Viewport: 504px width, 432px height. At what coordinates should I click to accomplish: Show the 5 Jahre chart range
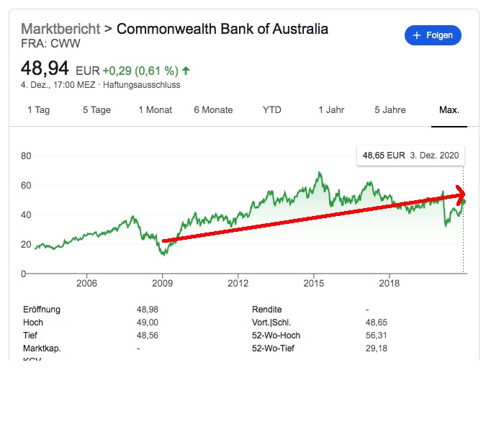[390, 110]
